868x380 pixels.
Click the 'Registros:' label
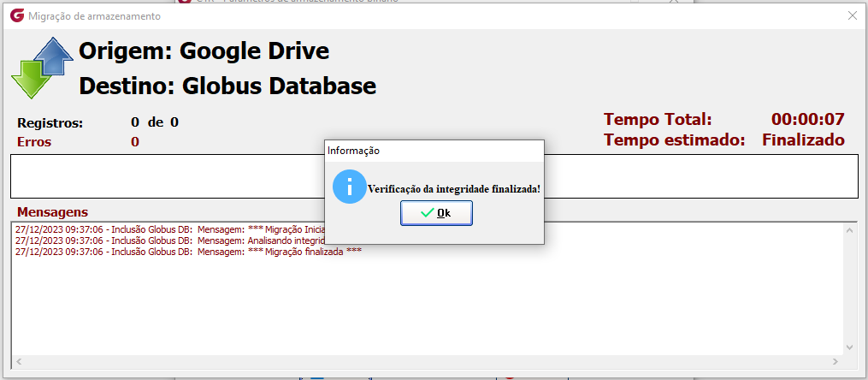(x=50, y=123)
